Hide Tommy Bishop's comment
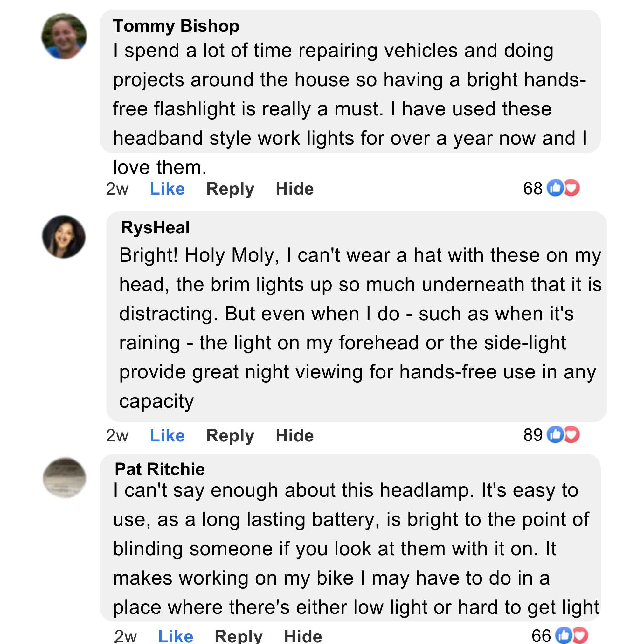Image resolution: width=644 pixels, height=644 pixels. (x=295, y=189)
